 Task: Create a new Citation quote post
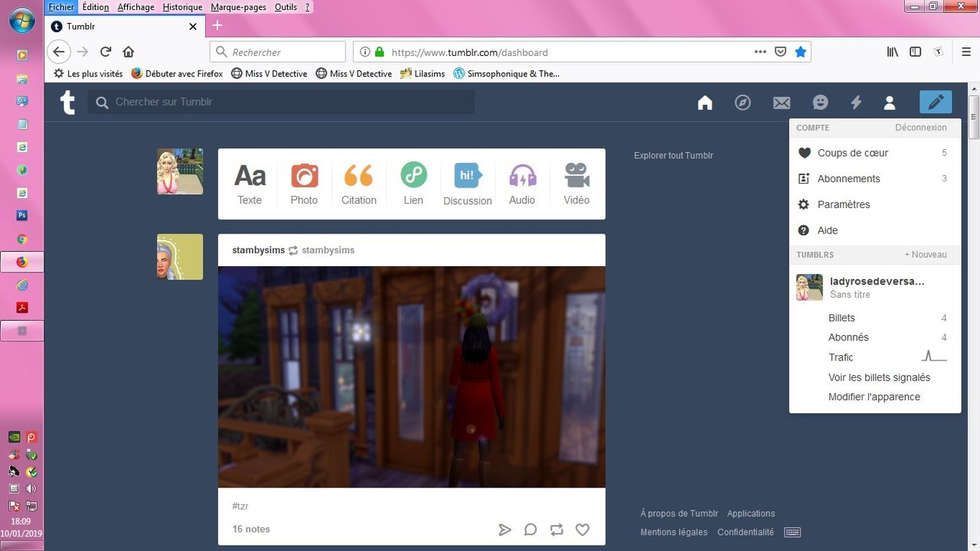(358, 184)
